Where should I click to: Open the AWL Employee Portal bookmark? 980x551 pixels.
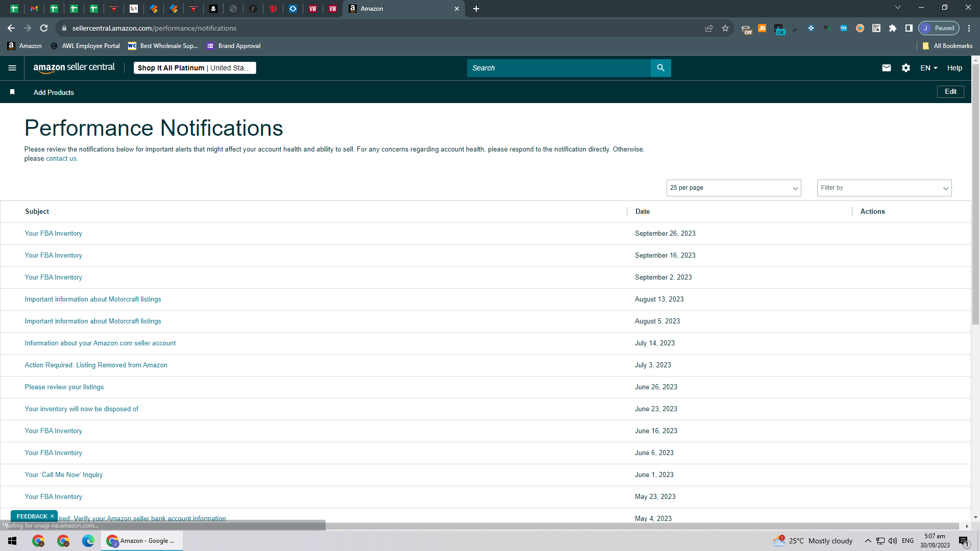(85, 46)
